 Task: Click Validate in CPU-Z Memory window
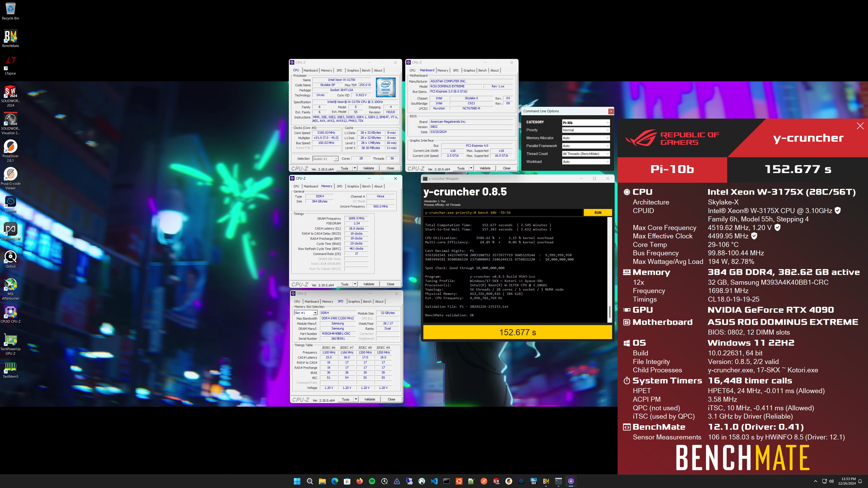click(x=369, y=284)
